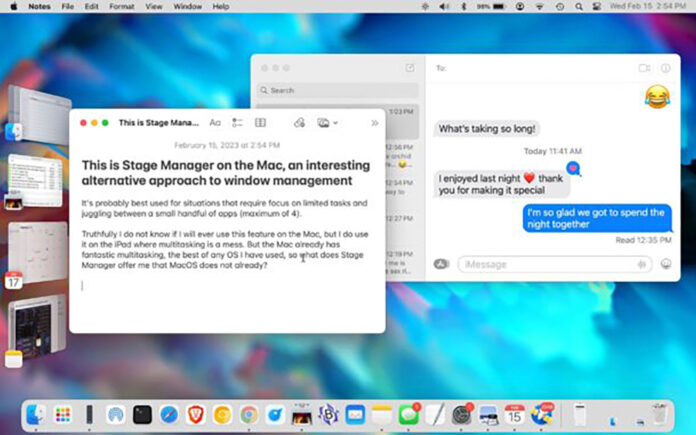Click the date and time in the menu bar
This screenshot has height=435, width=696.
[648, 6]
